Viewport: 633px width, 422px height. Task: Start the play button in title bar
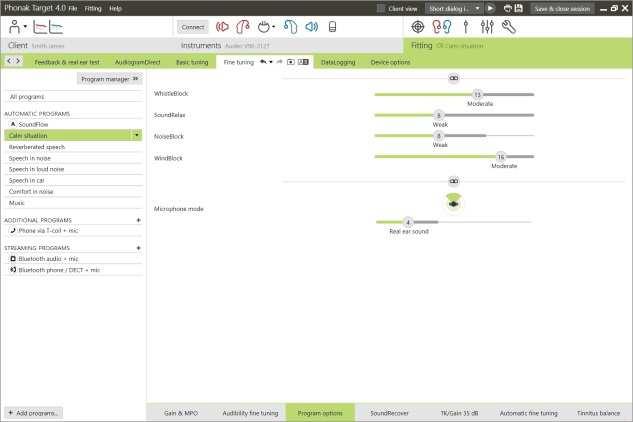pyautogui.click(x=490, y=8)
